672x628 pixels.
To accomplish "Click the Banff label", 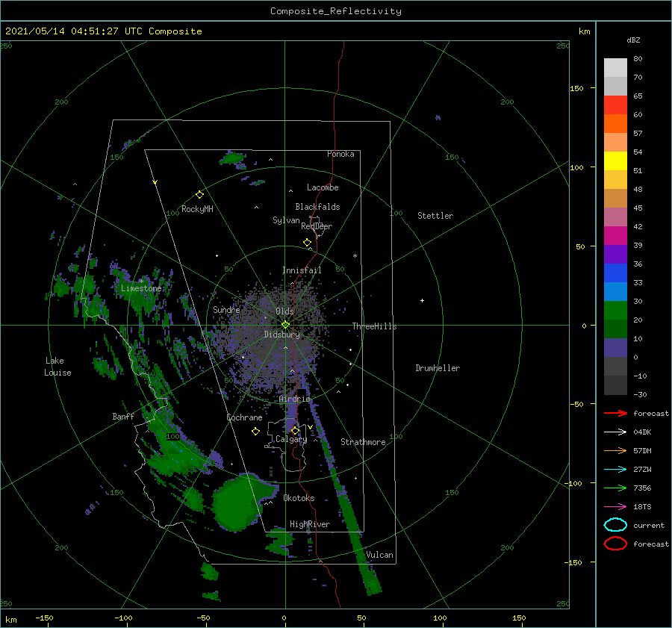I will (123, 416).
